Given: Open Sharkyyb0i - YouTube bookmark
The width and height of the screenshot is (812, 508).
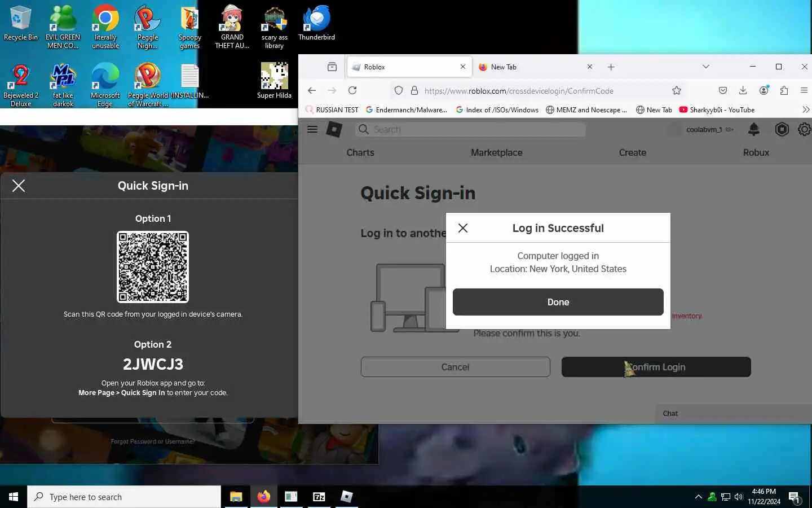Looking at the screenshot, I should click(x=717, y=110).
